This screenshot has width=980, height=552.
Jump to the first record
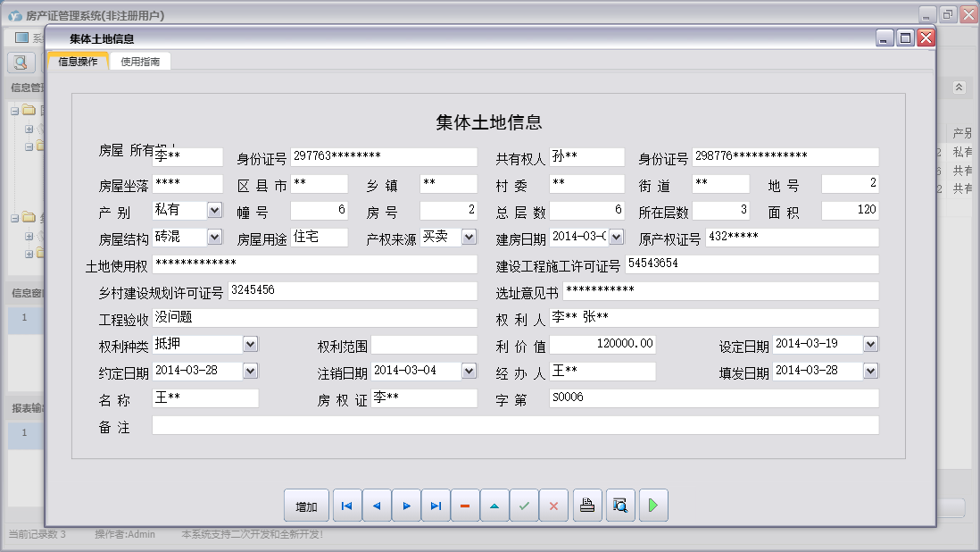tap(347, 506)
